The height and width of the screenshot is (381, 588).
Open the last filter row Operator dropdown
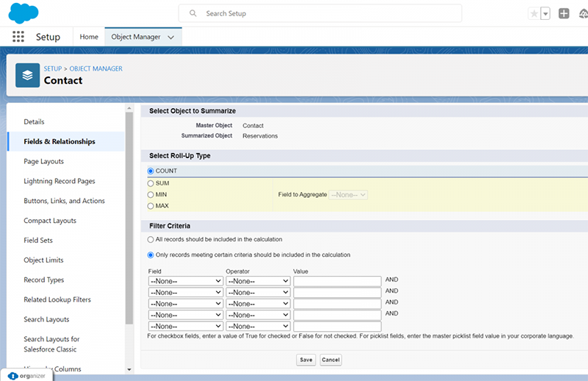coord(258,326)
